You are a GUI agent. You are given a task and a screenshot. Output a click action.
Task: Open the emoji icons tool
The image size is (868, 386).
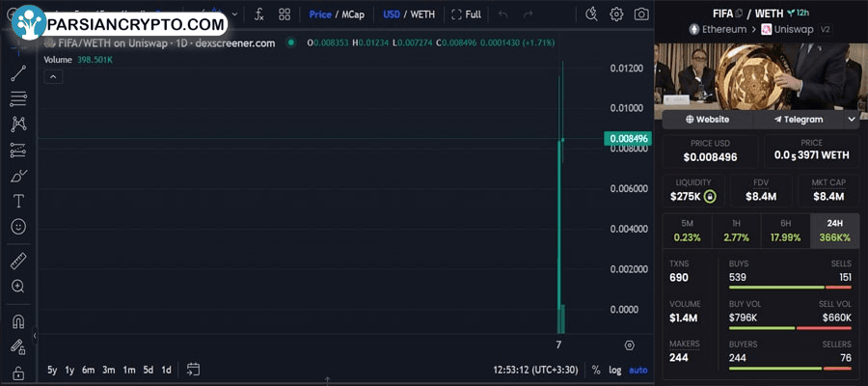[x=18, y=227]
